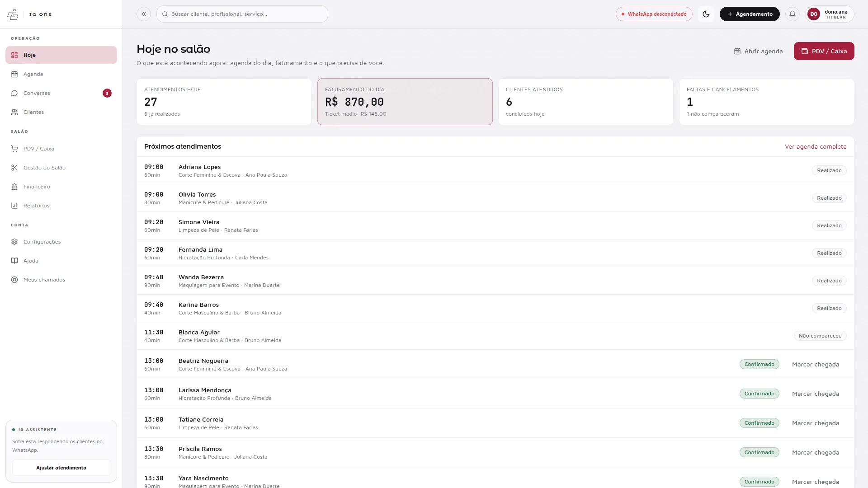
Task: Click the Ajuda book icon
Action: click(x=14, y=261)
